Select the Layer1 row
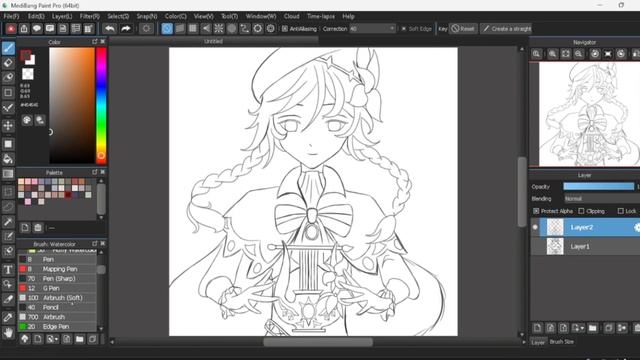Screen dimensions: 640x360 tap(585, 247)
